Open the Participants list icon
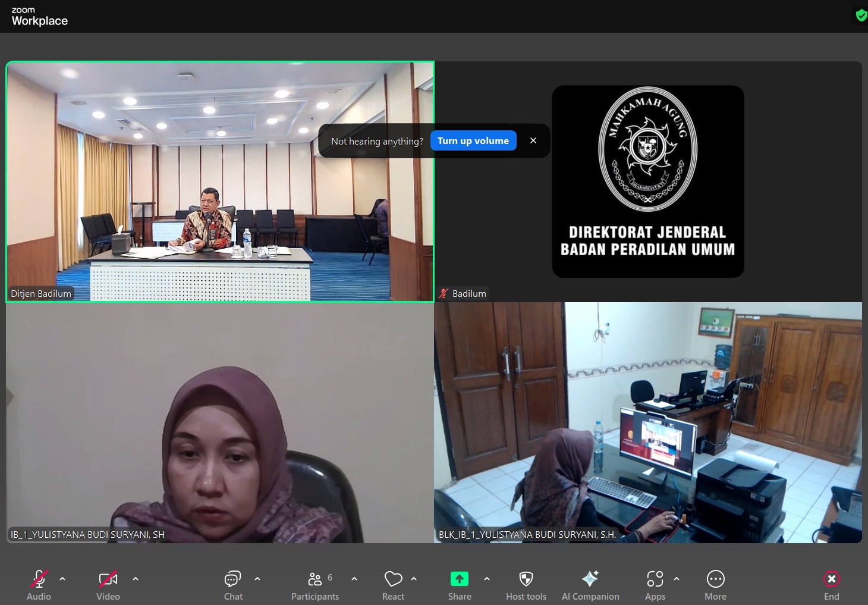The image size is (868, 605). (315, 579)
